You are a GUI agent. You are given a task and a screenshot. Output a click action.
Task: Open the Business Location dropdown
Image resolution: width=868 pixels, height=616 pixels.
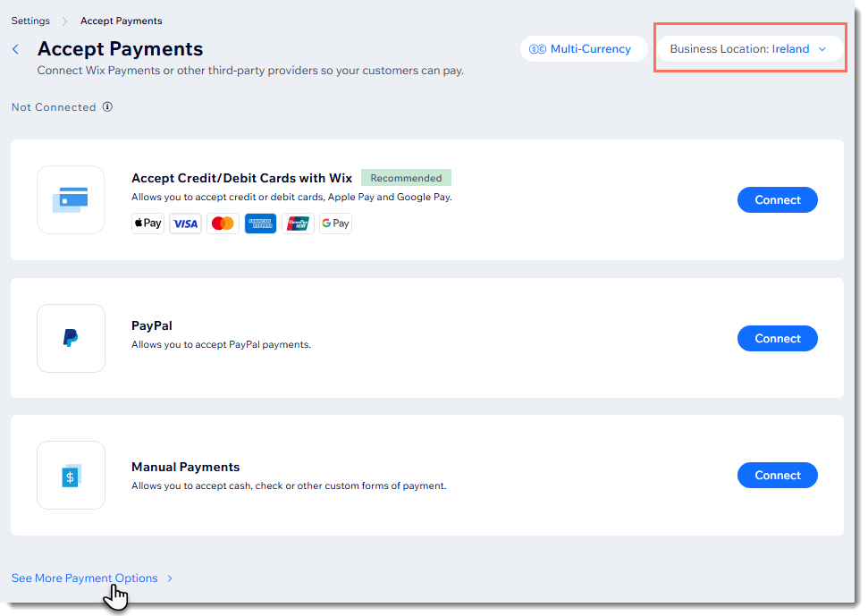pyautogui.click(x=749, y=49)
